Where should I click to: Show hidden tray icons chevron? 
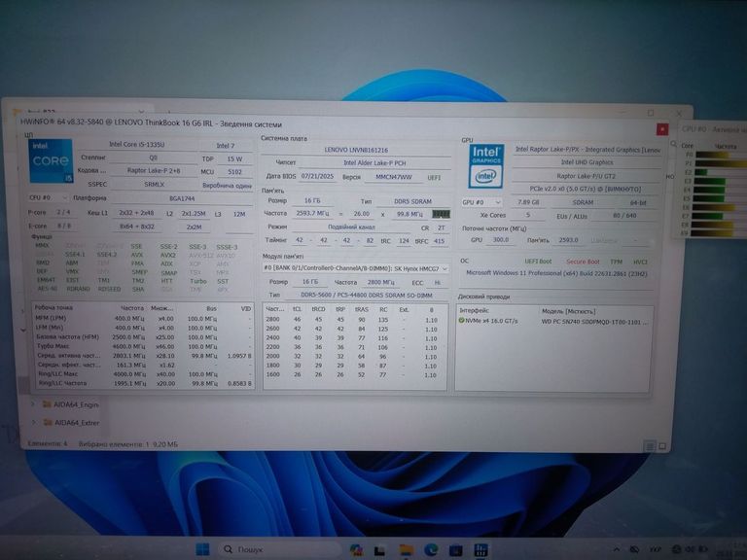pyautogui.click(x=617, y=550)
